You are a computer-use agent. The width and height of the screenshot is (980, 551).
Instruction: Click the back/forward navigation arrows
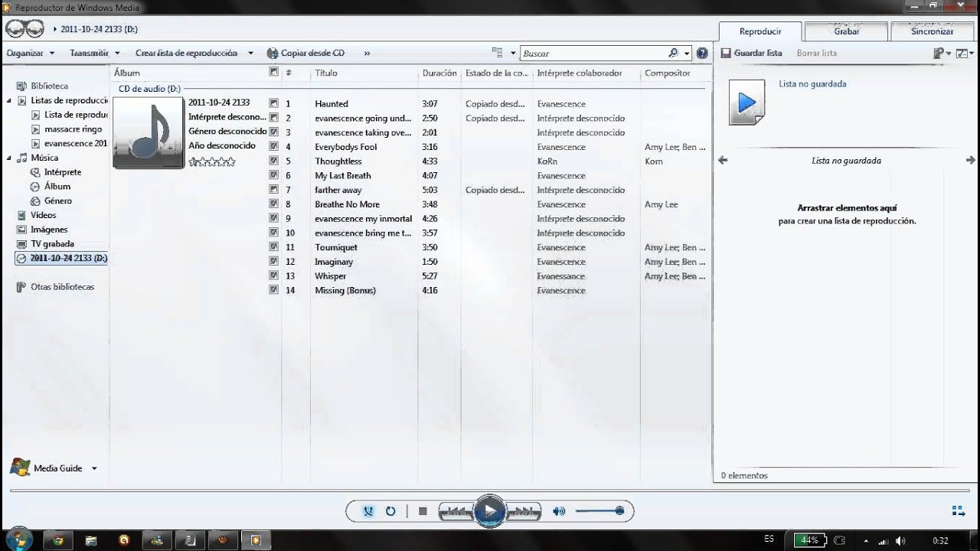click(x=24, y=29)
